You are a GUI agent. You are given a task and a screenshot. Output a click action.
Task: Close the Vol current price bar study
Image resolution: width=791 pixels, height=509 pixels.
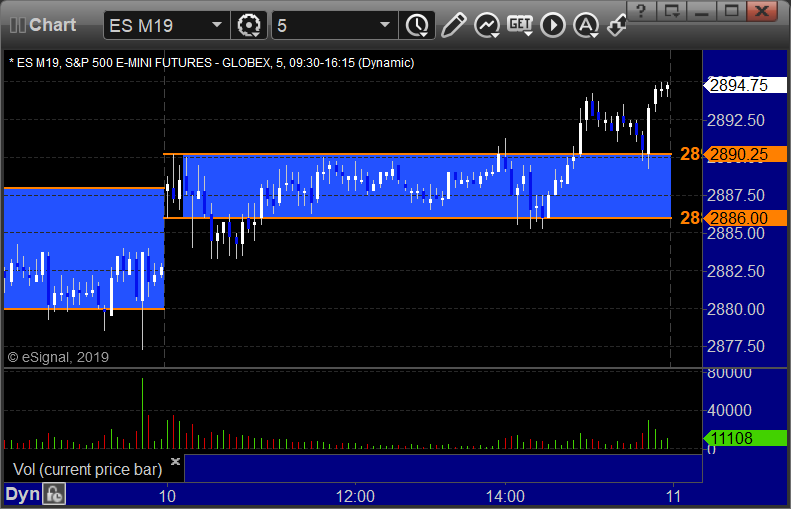tap(176, 461)
